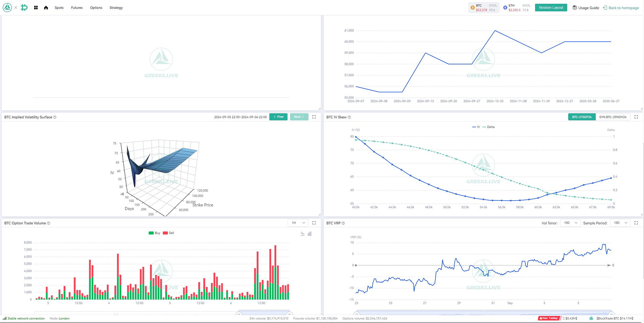The image size is (644, 323).
Task: Expand BTC IV Skew panel to fullscreen
Action: (636, 117)
